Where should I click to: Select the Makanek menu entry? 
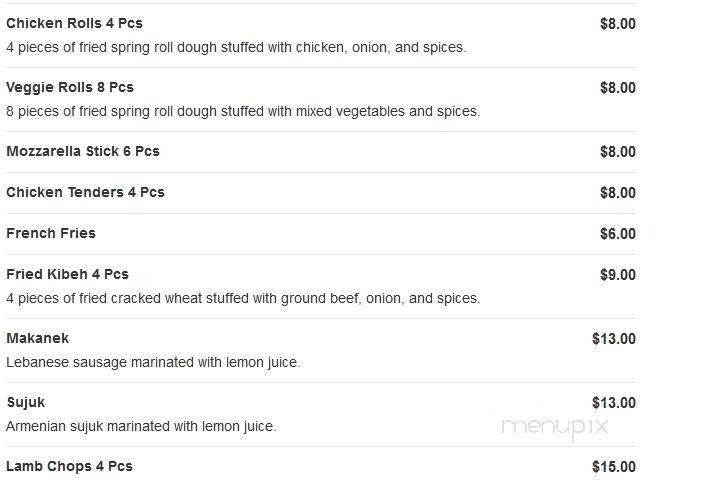37,338
